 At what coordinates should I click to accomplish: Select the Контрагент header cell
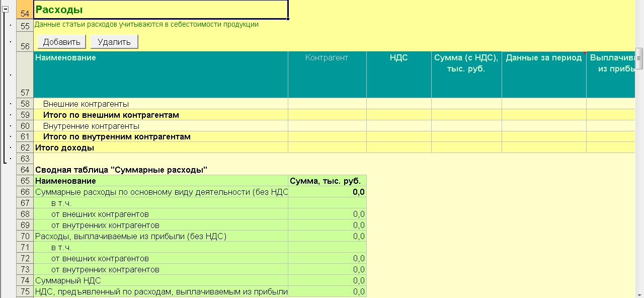327,74
